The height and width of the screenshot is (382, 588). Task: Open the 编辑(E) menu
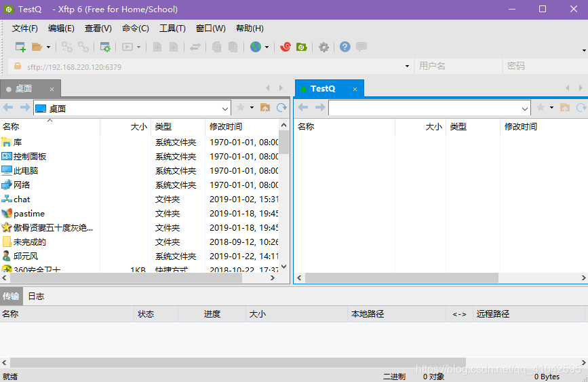61,28
